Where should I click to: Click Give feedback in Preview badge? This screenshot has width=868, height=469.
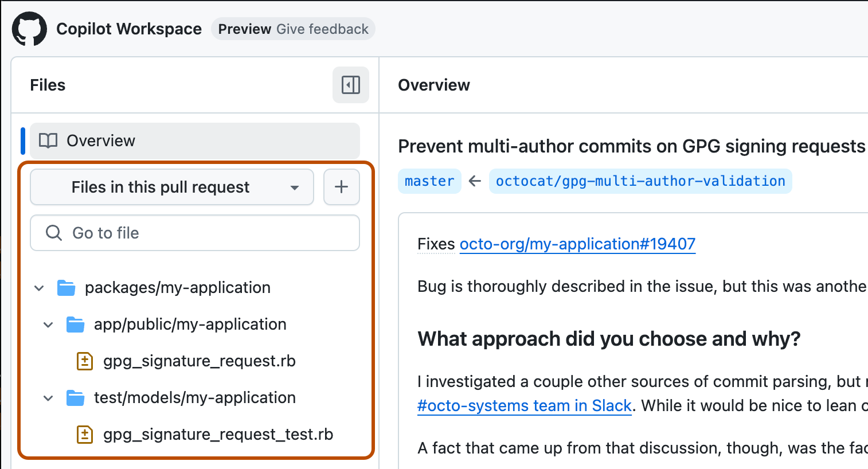322,29
